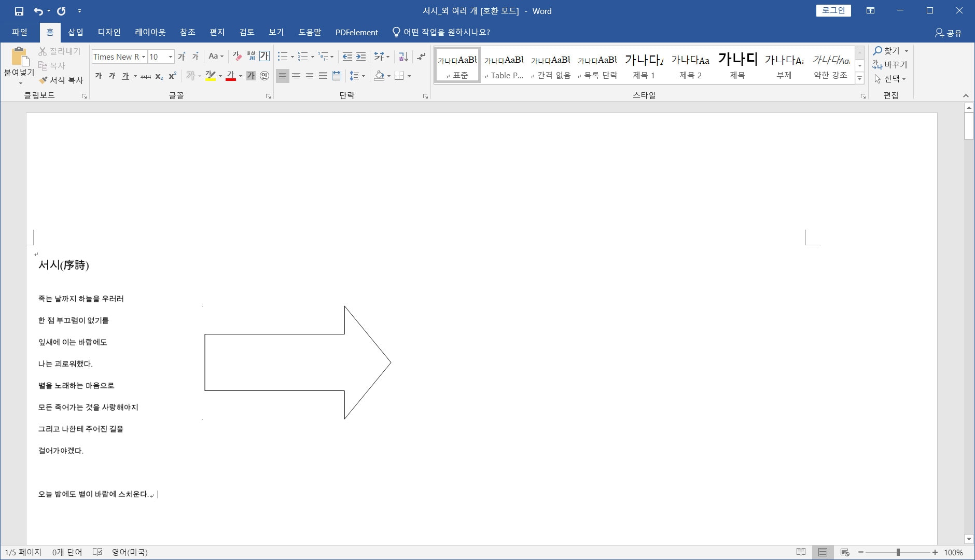Apply the 제목 1 heading style
Image resolution: width=975 pixels, height=560 pixels.
[644, 64]
